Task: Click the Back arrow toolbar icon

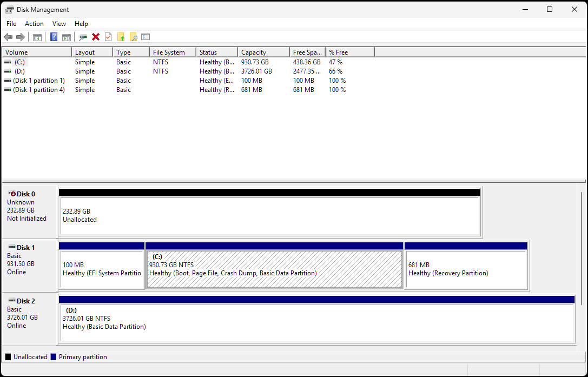Action: (8, 37)
